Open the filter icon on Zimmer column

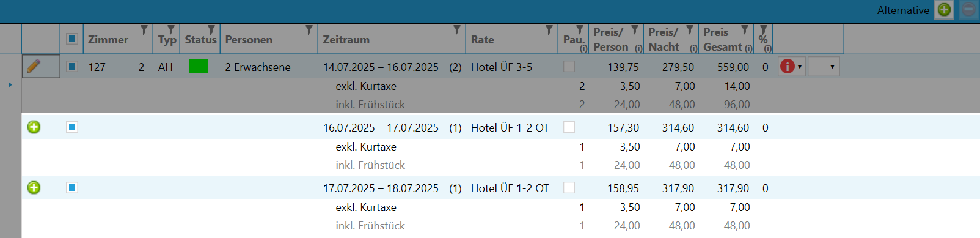coord(144,30)
